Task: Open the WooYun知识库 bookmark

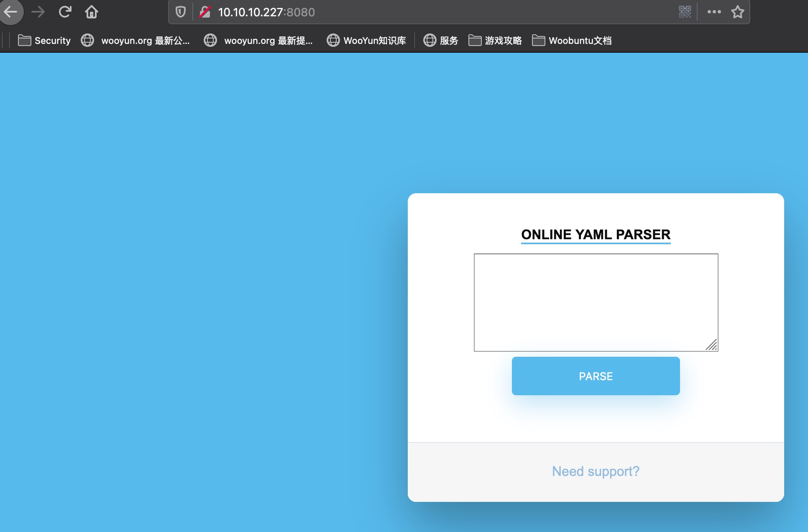Action: (366, 41)
